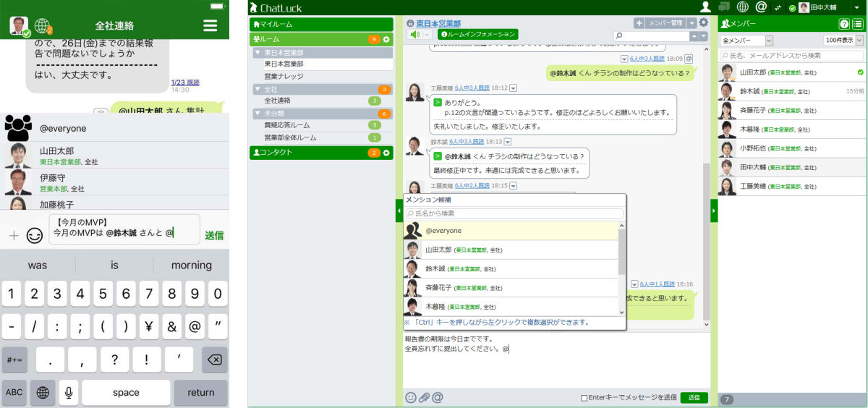Image resolution: width=868 pixels, height=408 pixels.
Task: Click the ルームインフォメーション button
Action: (477, 34)
